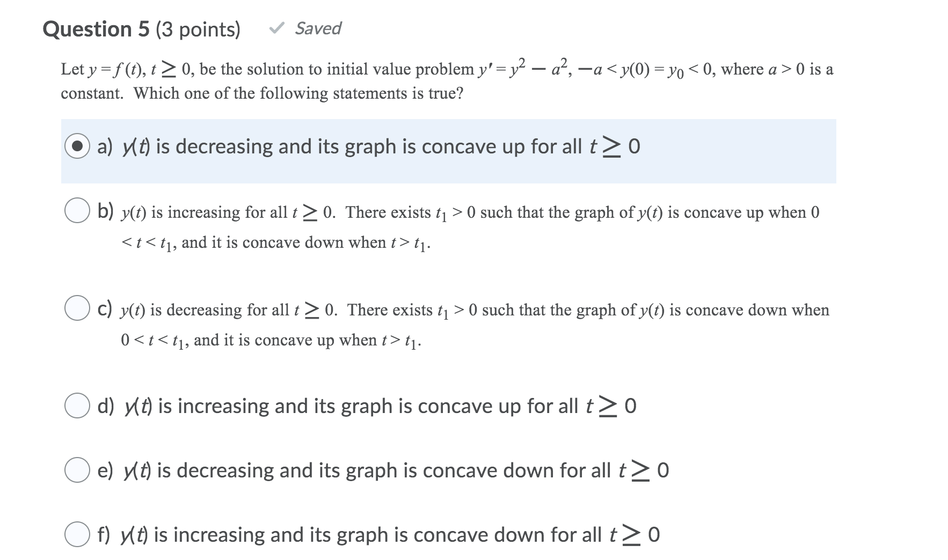Deselect currently chosen answer a
The image size is (948, 560).
tap(77, 146)
